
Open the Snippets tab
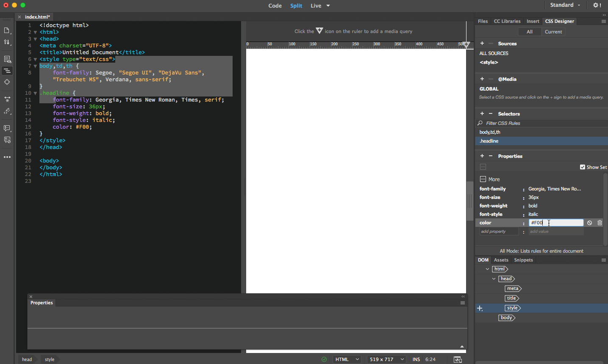click(x=523, y=260)
